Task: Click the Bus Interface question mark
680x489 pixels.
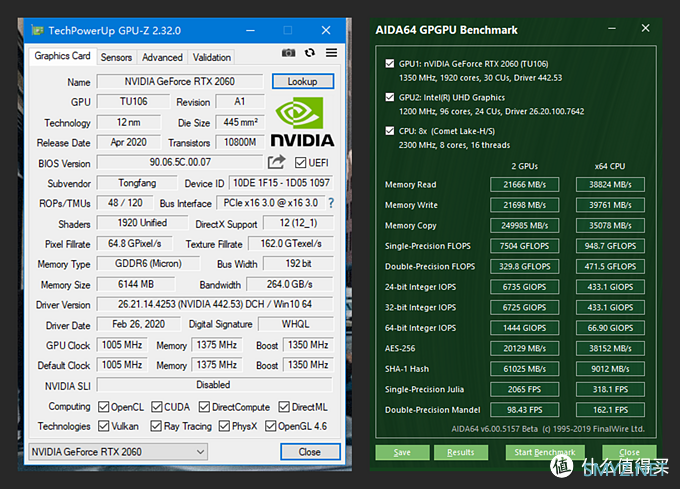Action: pos(331,202)
